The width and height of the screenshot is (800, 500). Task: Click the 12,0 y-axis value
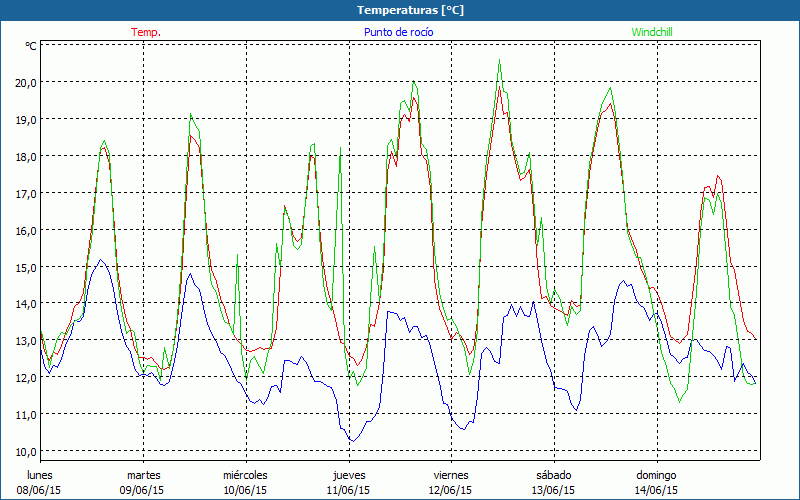(x=24, y=377)
